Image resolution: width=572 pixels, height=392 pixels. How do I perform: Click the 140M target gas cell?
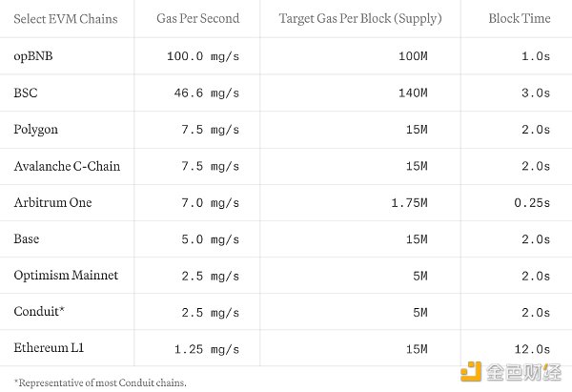(413, 93)
